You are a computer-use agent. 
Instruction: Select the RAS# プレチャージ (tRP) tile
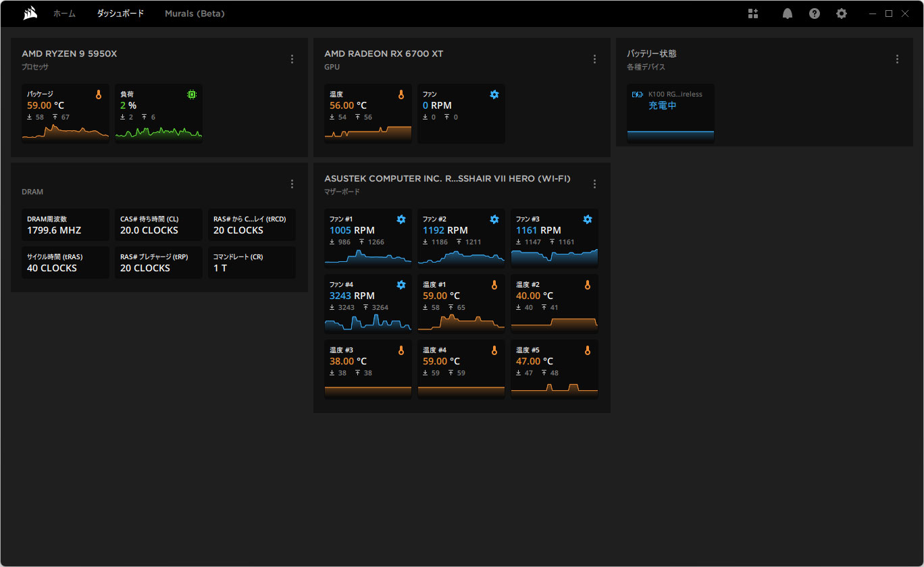(158, 263)
